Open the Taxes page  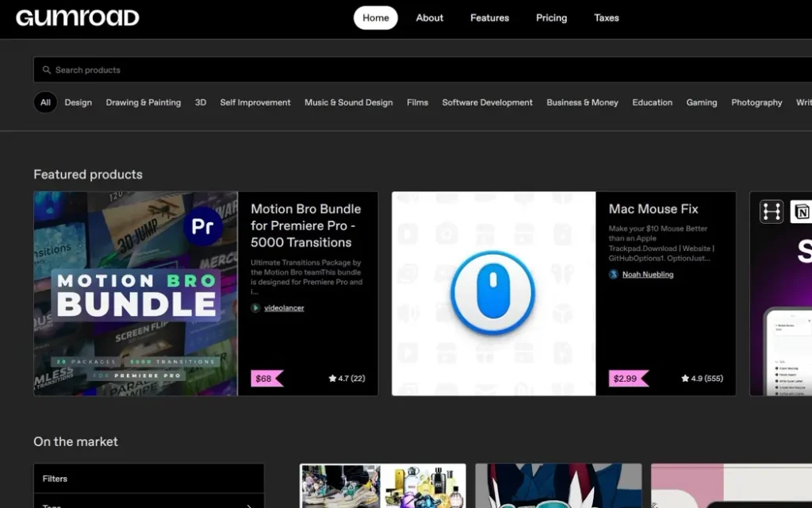607,17
